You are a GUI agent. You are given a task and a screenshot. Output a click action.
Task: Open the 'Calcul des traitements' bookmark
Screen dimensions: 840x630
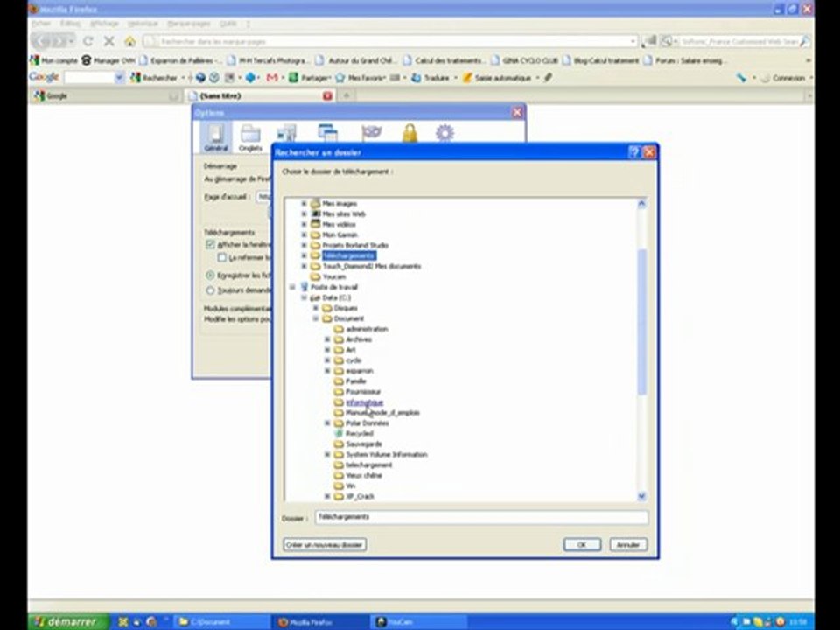coord(444,60)
